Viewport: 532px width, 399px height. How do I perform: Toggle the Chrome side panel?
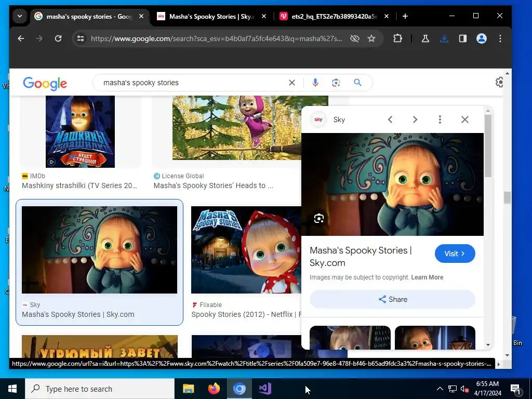463,38
